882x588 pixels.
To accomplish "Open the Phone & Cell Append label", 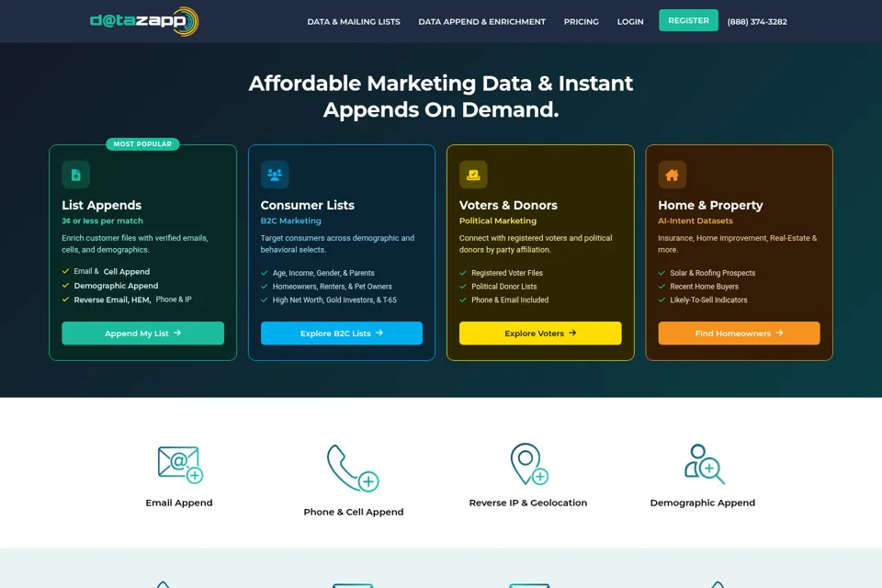I will click(353, 512).
